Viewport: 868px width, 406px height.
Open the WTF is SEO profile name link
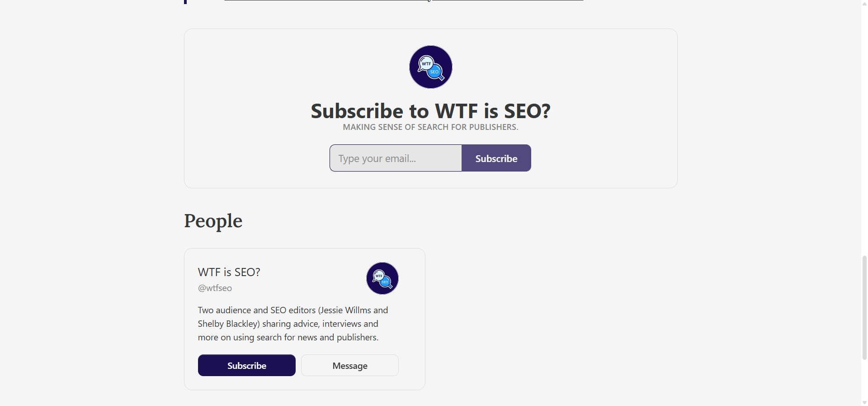[x=229, y=272]
